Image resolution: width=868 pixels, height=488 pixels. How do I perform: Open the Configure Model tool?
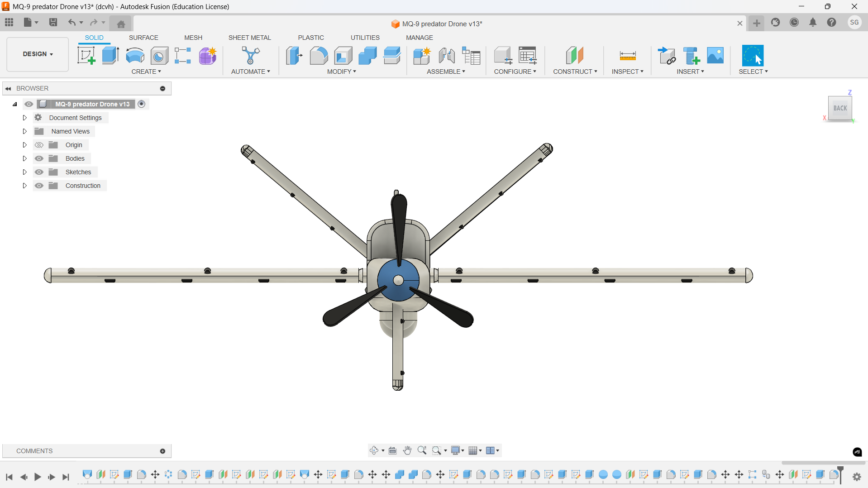(503, 56)
